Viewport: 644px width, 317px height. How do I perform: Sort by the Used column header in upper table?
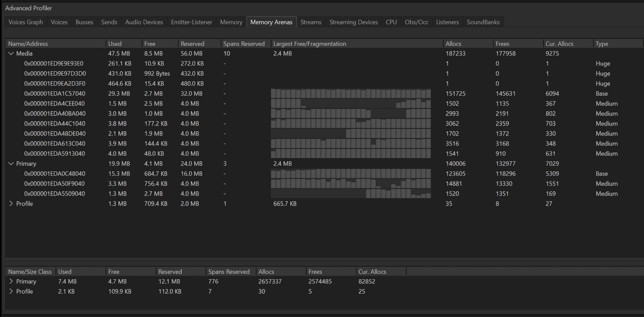115,44
